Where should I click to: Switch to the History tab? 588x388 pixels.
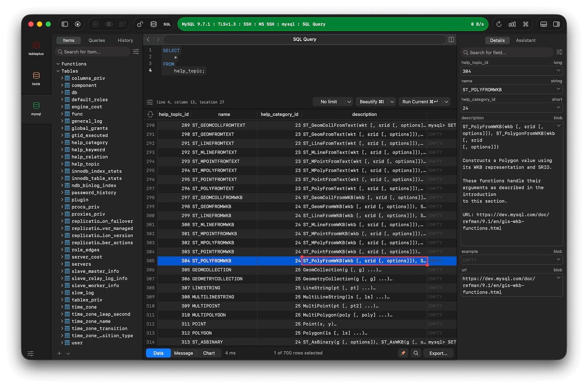click(125, 41)
